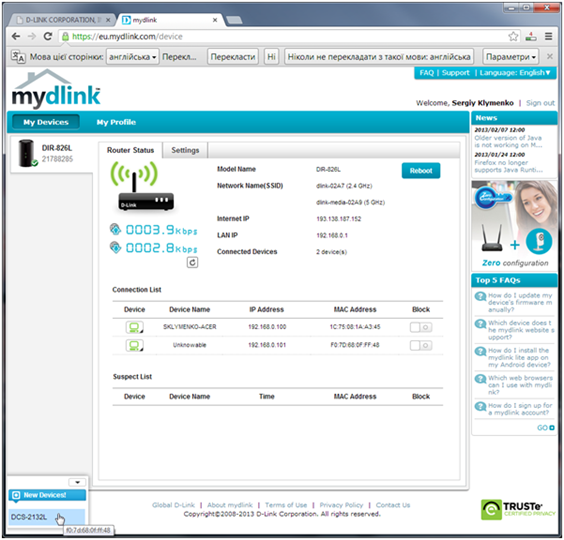Viewport: 564px width, 540px height.
Task: Click the router illustration with wireless waves
Action: tap(142, 186)
